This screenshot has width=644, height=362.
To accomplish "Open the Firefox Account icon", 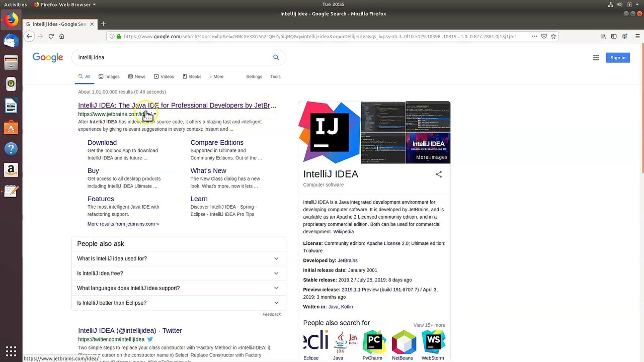I will pos(625,36).
